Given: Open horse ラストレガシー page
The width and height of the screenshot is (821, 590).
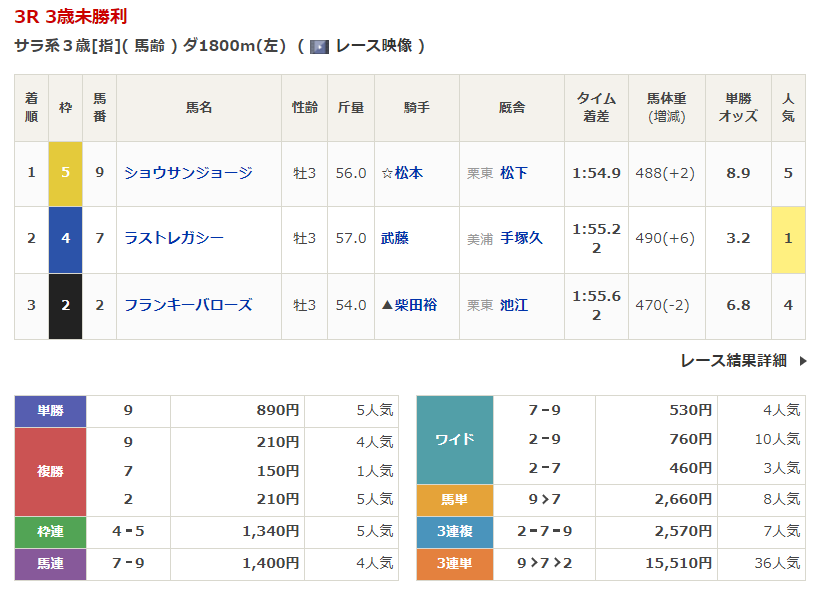Looking at the screenshot, I should [x=173, y=239].
